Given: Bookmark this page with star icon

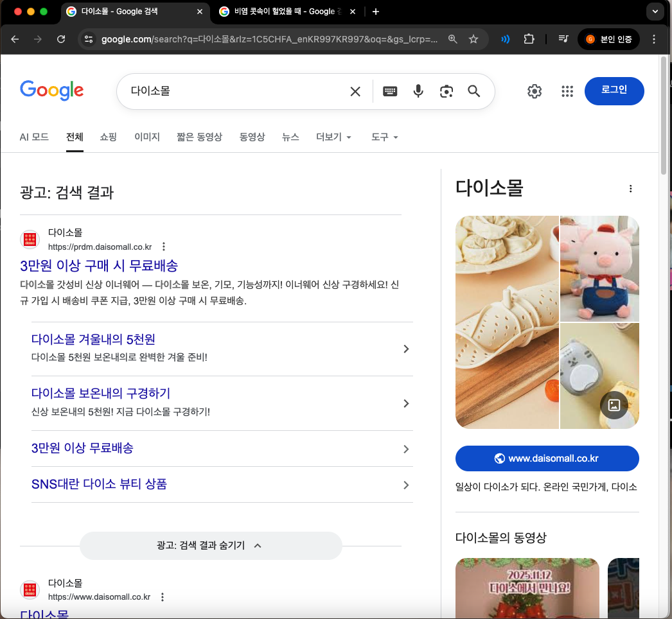Looking at the screenshot, I should point(473,39).
